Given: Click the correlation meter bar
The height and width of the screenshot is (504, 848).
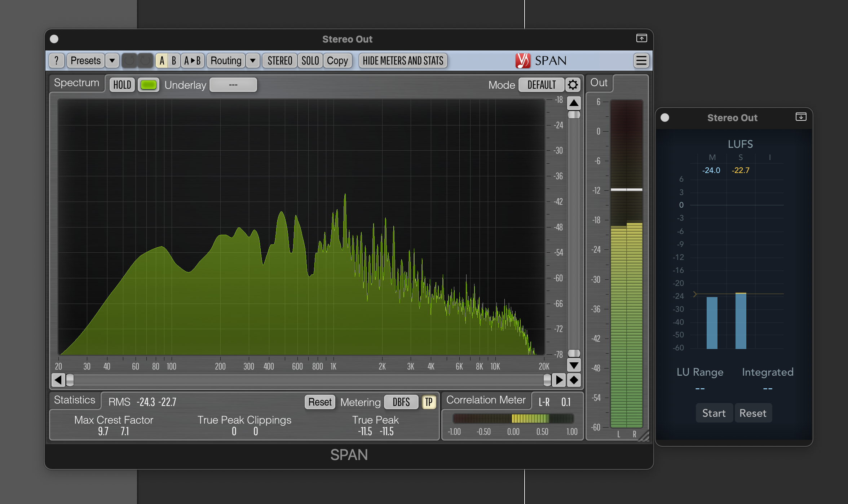Looking at the screenshot, I should [x=513, y=419].
